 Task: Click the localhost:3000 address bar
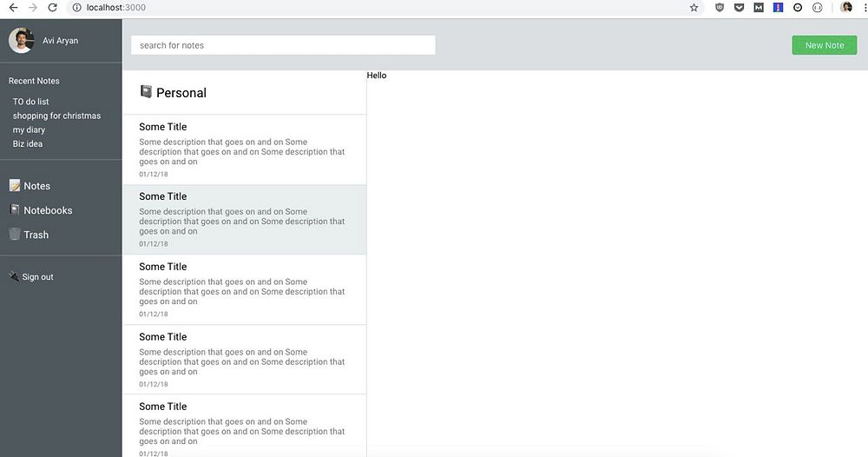pos(387,8)
